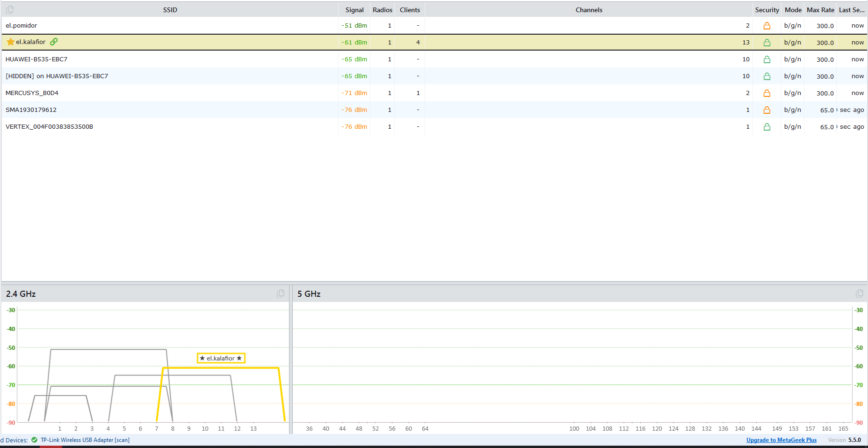Screen dimensions: 868x448
Task: Select the VERTEX_004F00383853500B network name
Action: (49, 127)
